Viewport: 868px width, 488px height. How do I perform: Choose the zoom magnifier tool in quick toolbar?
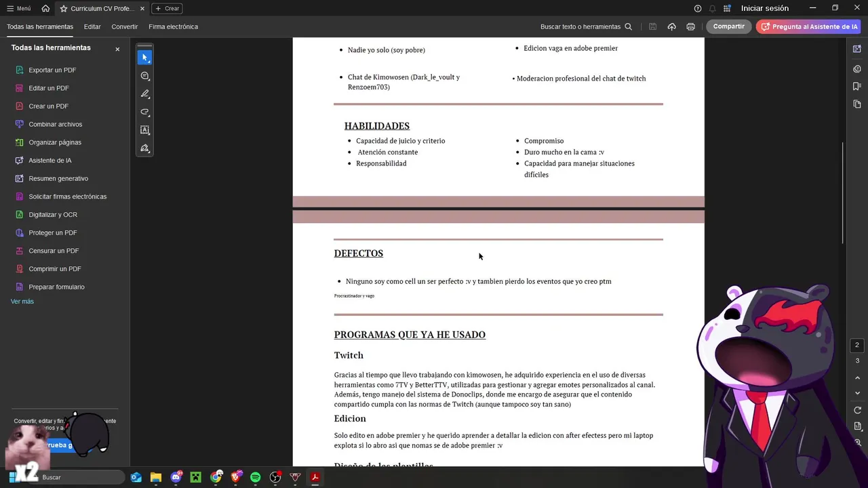pos(144,76)
